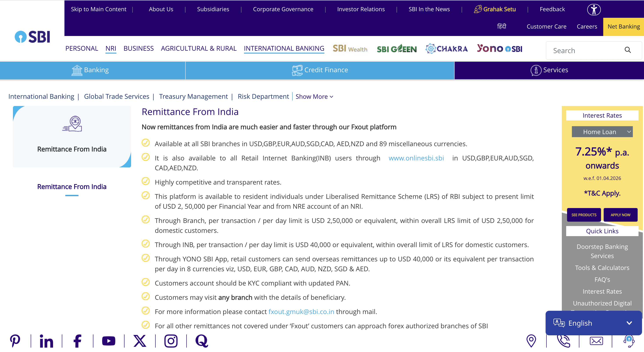Viewport: 644px width, 352px height.
Task: Click the Remittance From India card icon
Action: [x=72, y=124]
